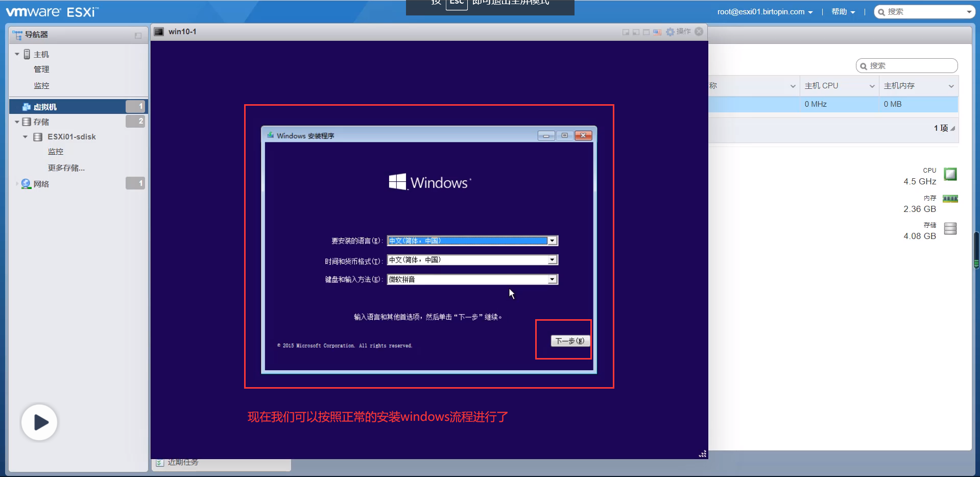Open the 帮助 help menu

(x=843, y=12)
